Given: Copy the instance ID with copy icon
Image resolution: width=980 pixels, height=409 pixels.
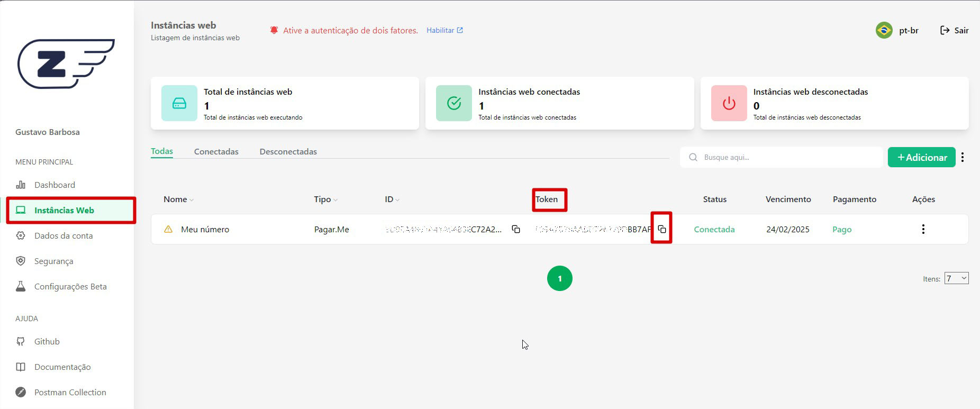Looking at the screenshot, I should pos(516,229).
